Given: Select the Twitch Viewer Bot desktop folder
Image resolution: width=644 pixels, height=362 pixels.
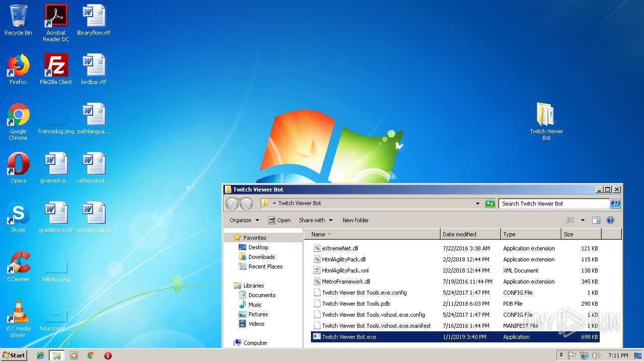Looking at the screenshot, I should 546,122.
